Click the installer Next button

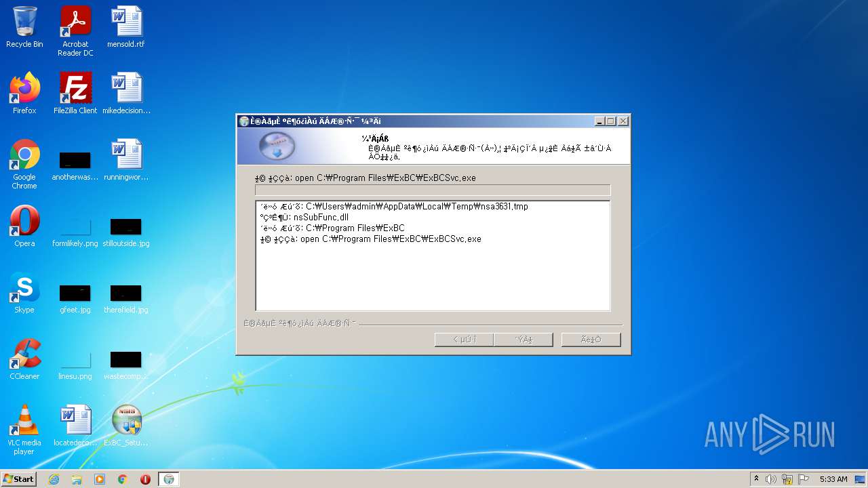coord(524,340)
